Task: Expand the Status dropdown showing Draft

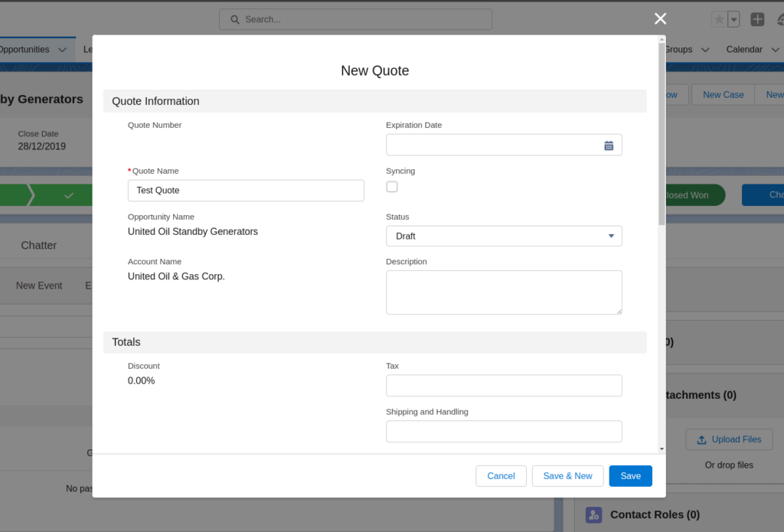Action: [x=504, y=237]
